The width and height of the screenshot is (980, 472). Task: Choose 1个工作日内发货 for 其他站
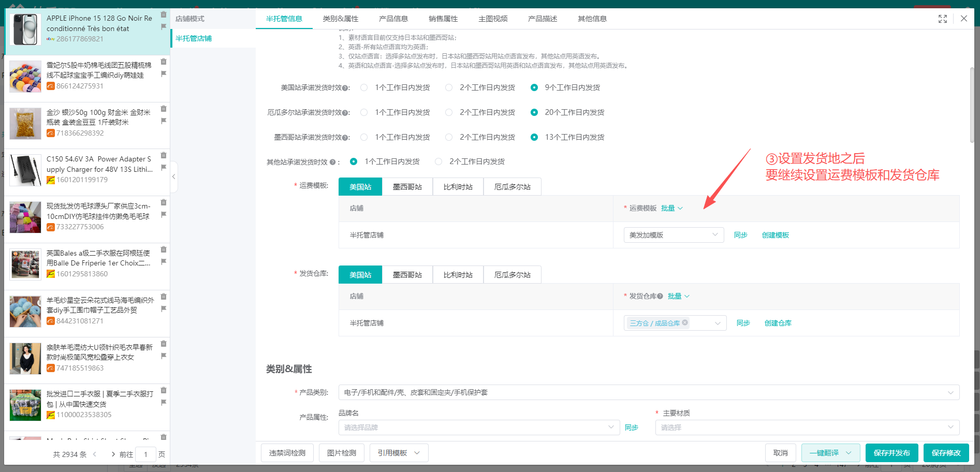pyautogui.click(x=354, y=161)
